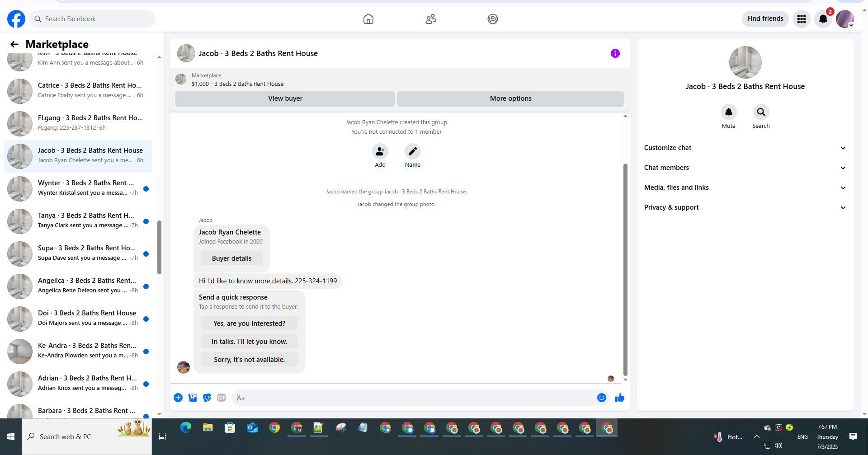
Task: Expand the Privacy & support section
Action: tap(745, 207)
